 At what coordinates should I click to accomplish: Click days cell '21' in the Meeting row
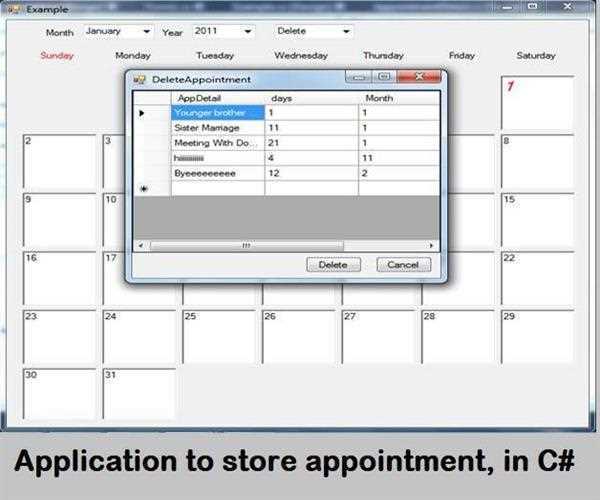coord(311,143)
